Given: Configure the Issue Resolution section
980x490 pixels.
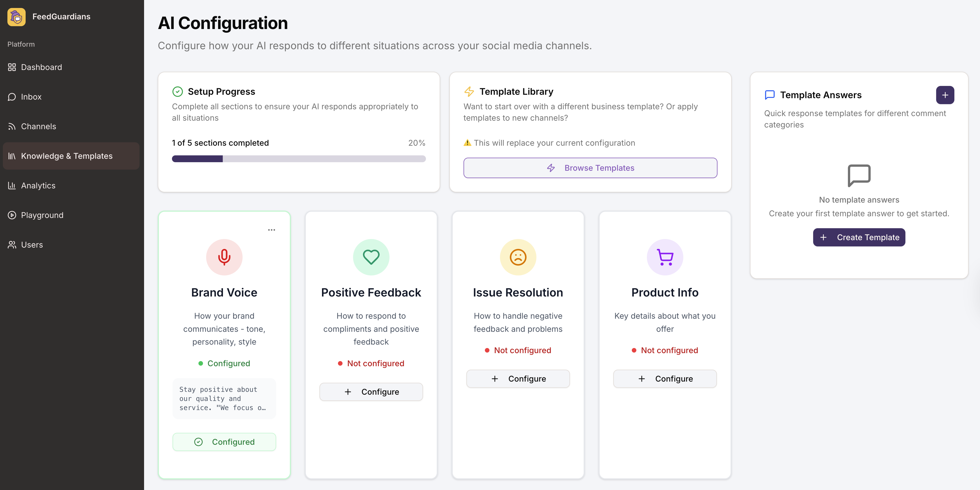Looking at the screenshot, I should pos(518,379).
